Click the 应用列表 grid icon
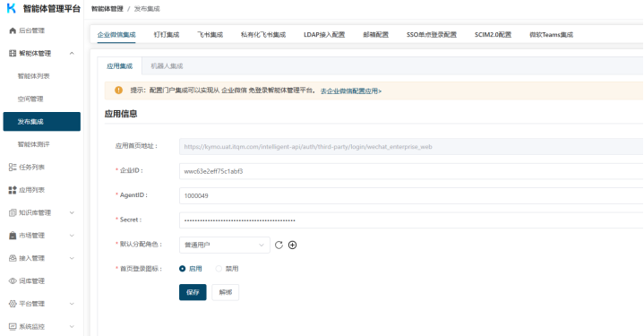The image size is (644, 336). (x=13, y=190)
